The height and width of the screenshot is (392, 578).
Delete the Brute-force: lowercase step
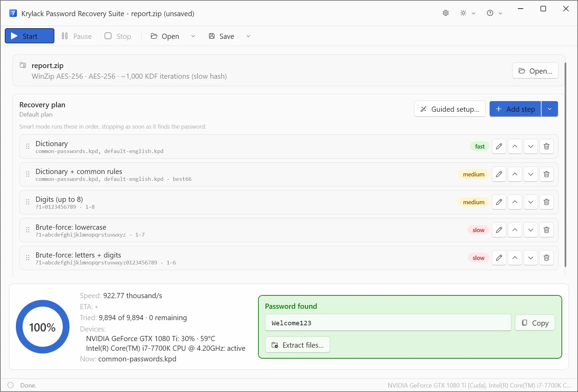pos(546,230)
